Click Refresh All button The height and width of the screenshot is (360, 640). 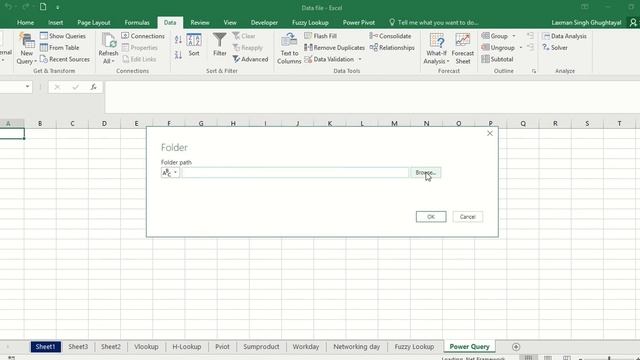[x=108, y=49]
